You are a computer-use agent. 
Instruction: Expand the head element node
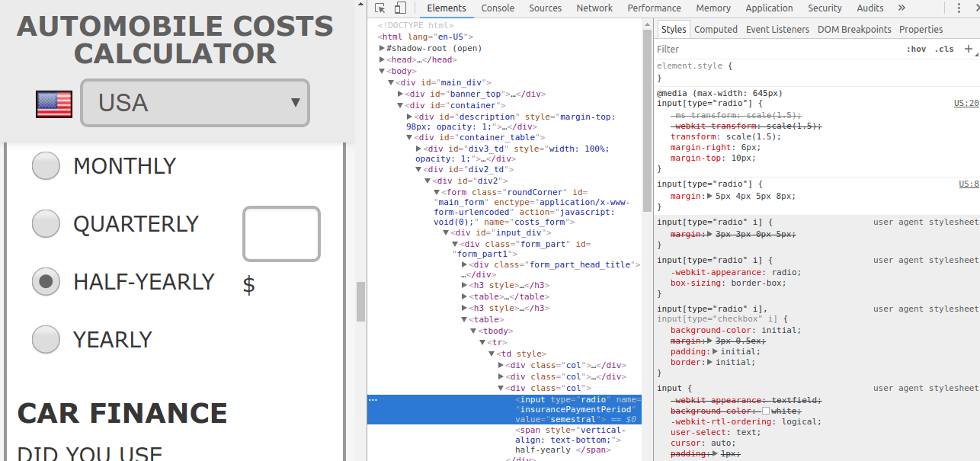pyautogui.click(x=382, y=59)
